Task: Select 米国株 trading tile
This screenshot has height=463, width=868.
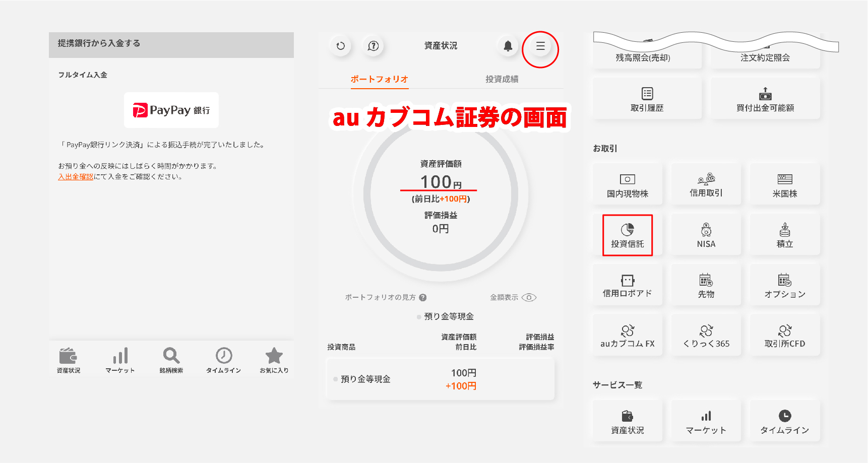Action: coord(785,184)
